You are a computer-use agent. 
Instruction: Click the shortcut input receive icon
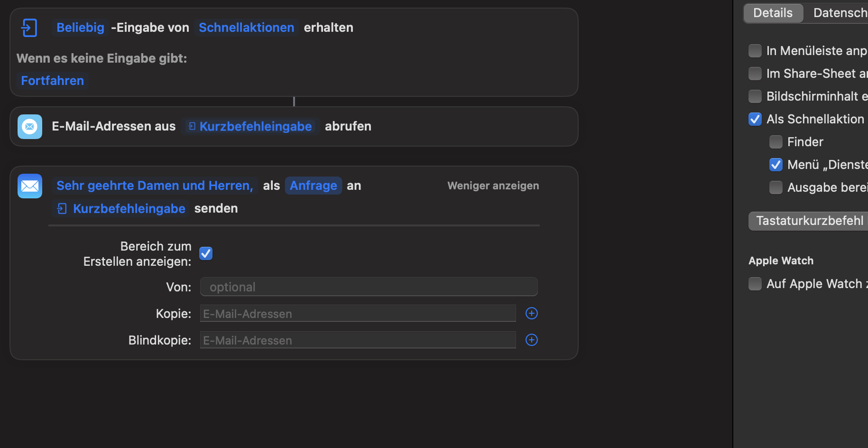29,28
